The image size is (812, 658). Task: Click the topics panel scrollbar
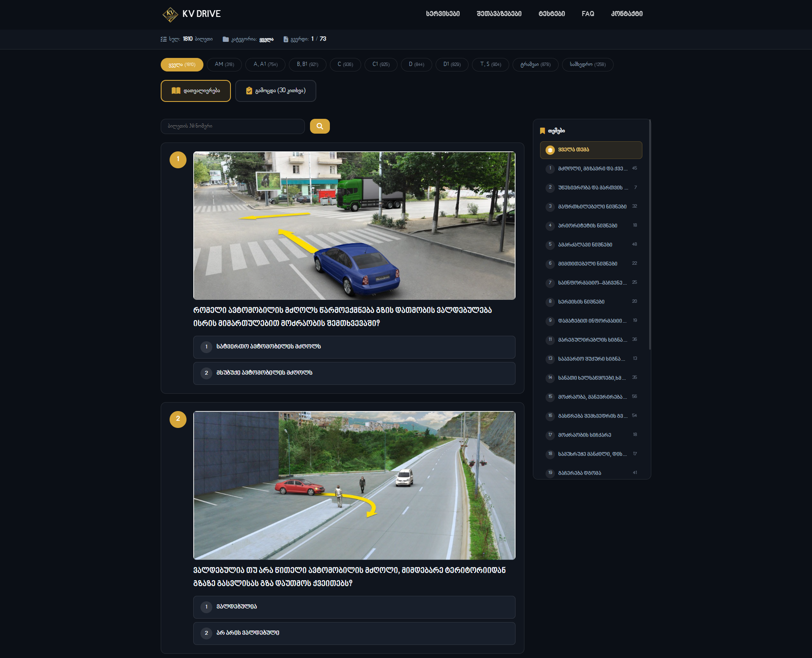click(650, 235)
